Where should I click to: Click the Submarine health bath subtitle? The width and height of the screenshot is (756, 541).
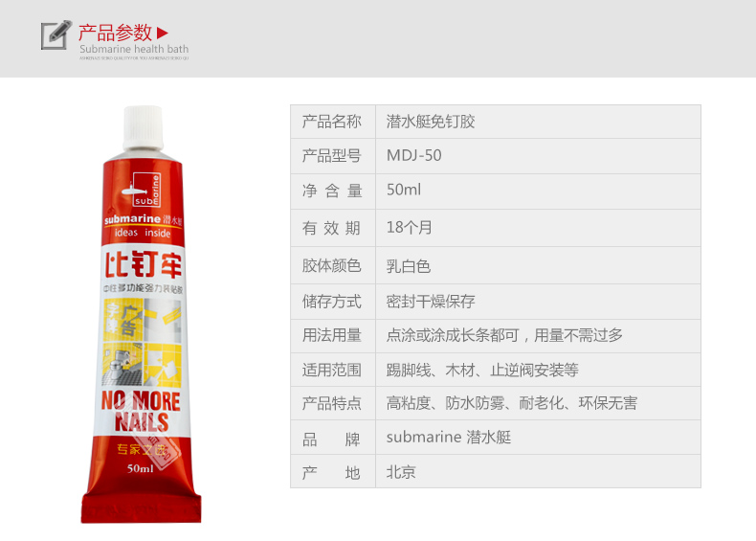coord(134,49)
